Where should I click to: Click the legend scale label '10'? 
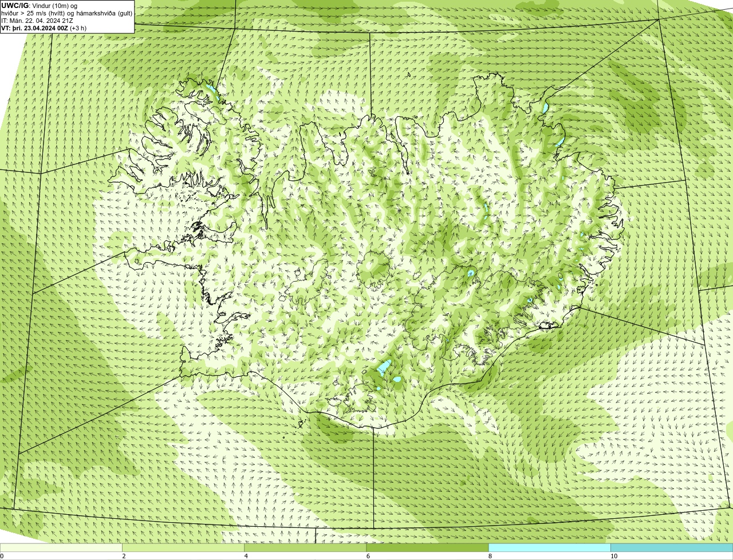click(614, 556)
